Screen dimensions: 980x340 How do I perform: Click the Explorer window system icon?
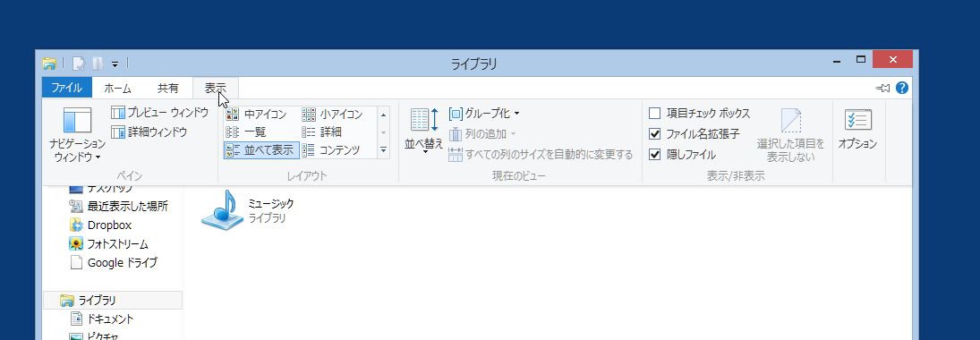[x=49, y=64]
